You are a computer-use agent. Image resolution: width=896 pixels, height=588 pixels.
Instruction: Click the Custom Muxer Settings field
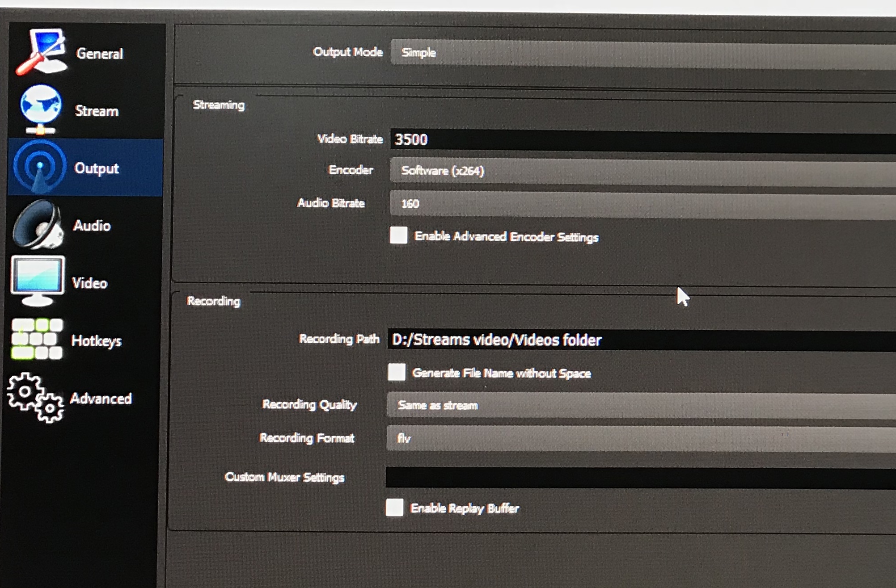coord(641,478)
